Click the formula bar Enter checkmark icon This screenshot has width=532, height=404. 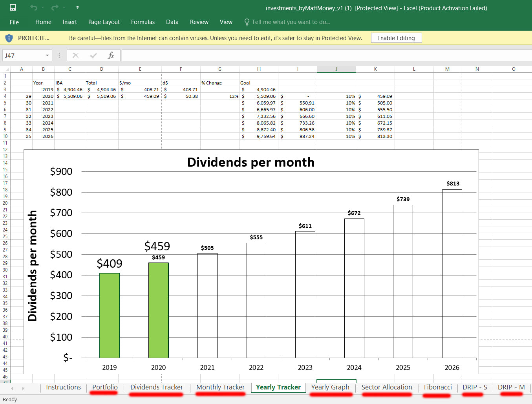(93, 55)
